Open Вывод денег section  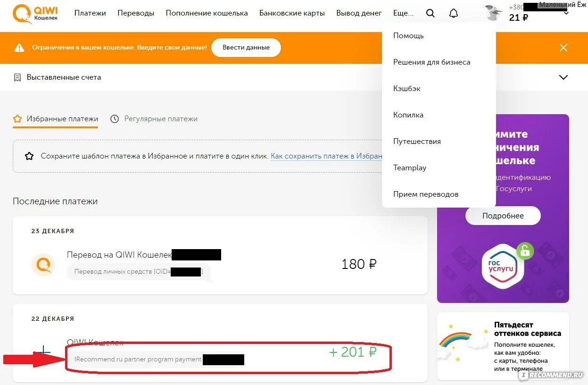click(359, 13)
